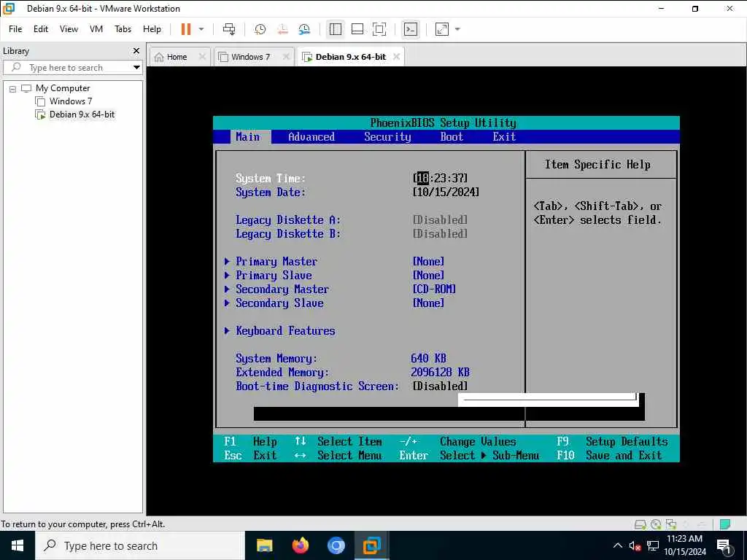Open the stretch mode dropdown arrow
This screenshot has width=747, height=560.
tap(458, 29)
